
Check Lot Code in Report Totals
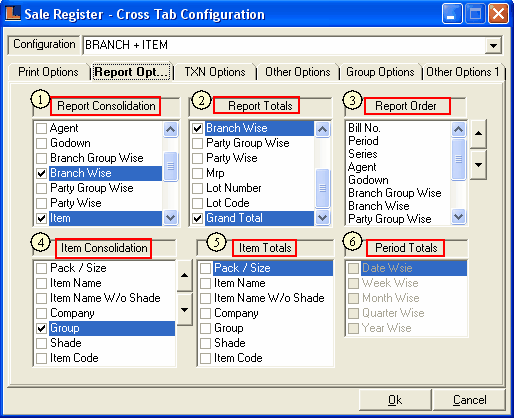pos(197,203)
